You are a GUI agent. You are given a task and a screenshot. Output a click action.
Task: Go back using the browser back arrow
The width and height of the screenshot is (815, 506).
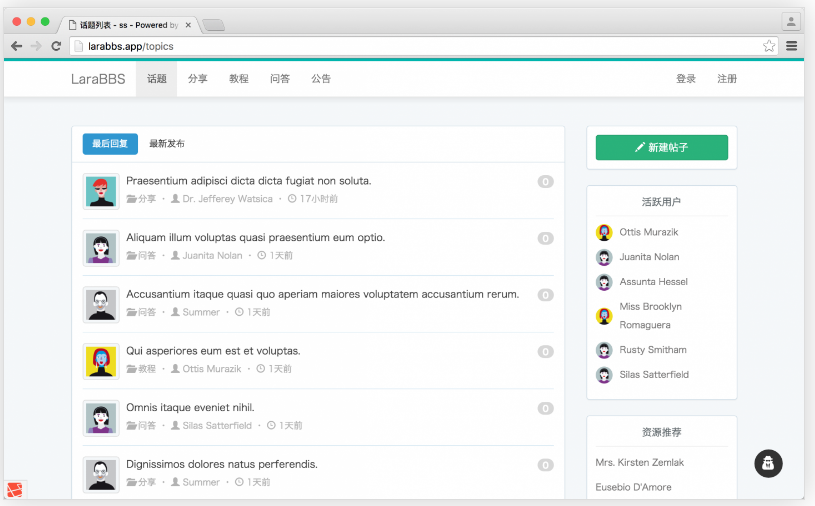[x=16, y=46]
